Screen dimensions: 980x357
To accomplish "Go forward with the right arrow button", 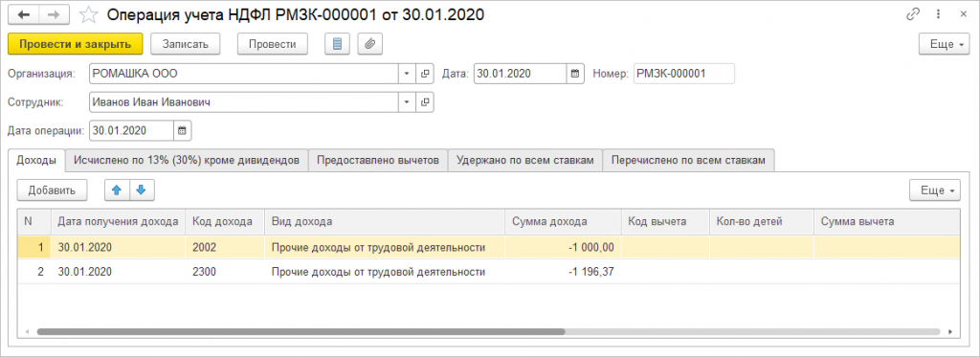I will (55, 15).
